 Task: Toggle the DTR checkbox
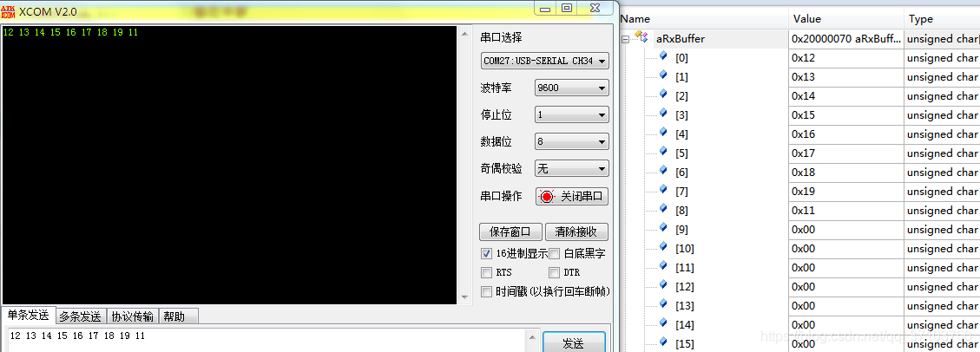[x=554, y=272]
